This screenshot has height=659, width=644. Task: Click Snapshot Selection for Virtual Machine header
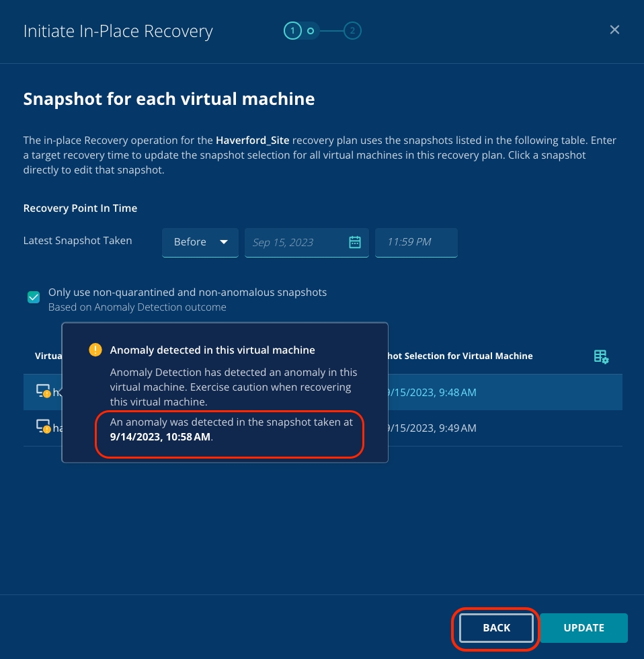coord(460,356)
